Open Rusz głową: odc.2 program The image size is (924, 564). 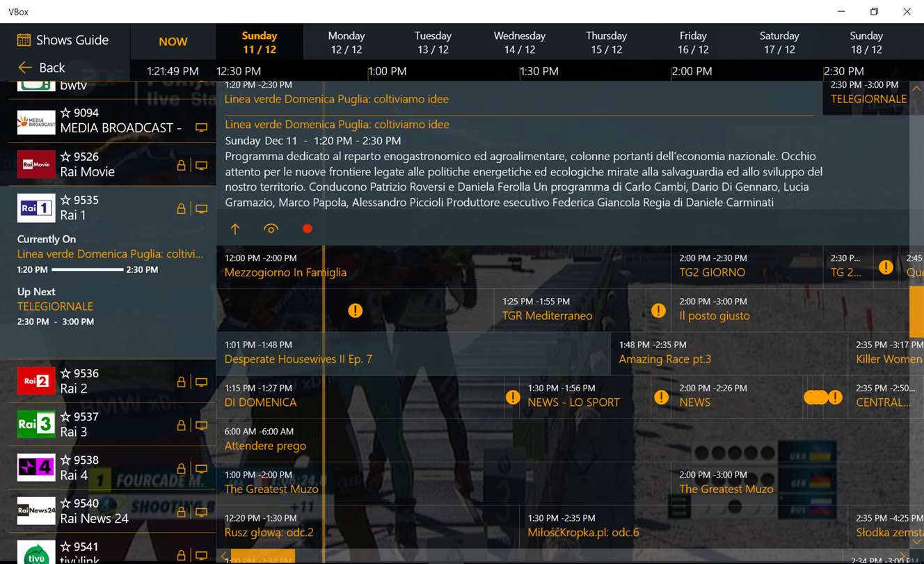[367, 526]
